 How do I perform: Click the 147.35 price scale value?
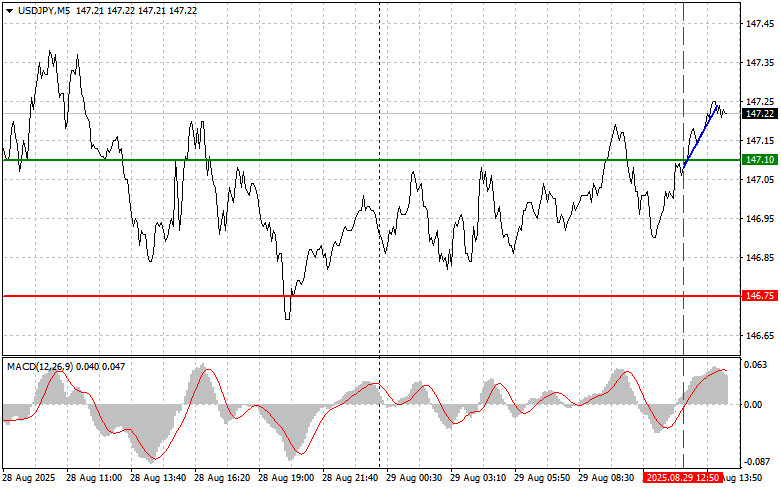(x=760, y=63)
